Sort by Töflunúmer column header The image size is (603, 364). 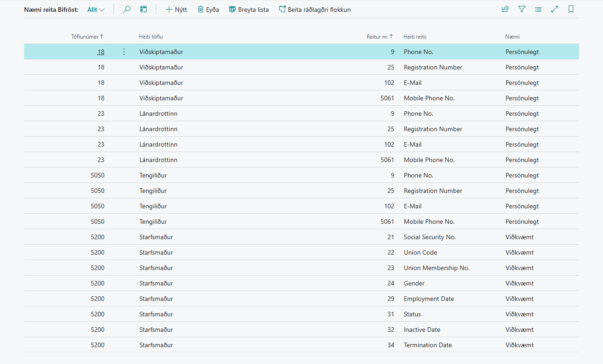click(x=87, y=37)
